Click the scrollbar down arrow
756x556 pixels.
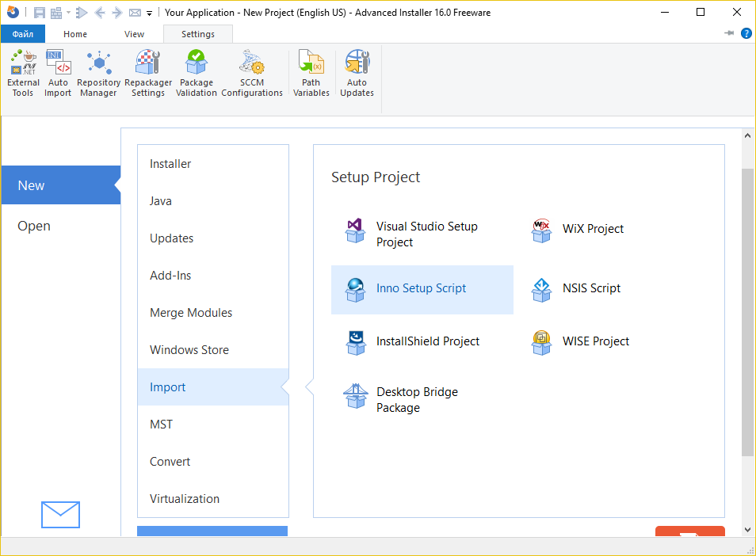coord(748,530)
